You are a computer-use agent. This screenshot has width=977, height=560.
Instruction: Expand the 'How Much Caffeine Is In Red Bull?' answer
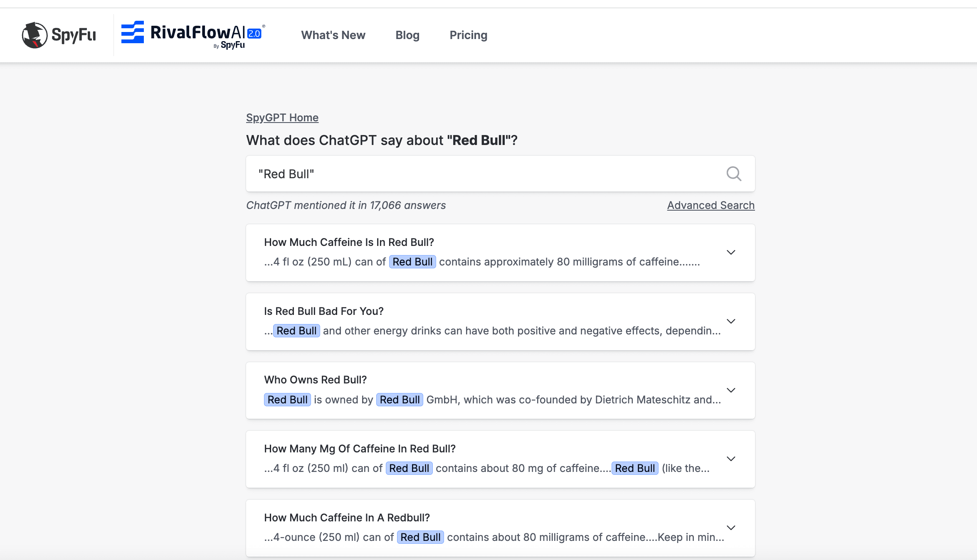point(731,253)
